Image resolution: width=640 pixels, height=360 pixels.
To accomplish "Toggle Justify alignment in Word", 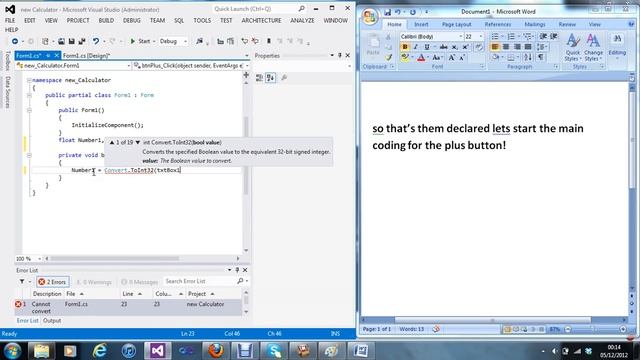I will (528, 47).
